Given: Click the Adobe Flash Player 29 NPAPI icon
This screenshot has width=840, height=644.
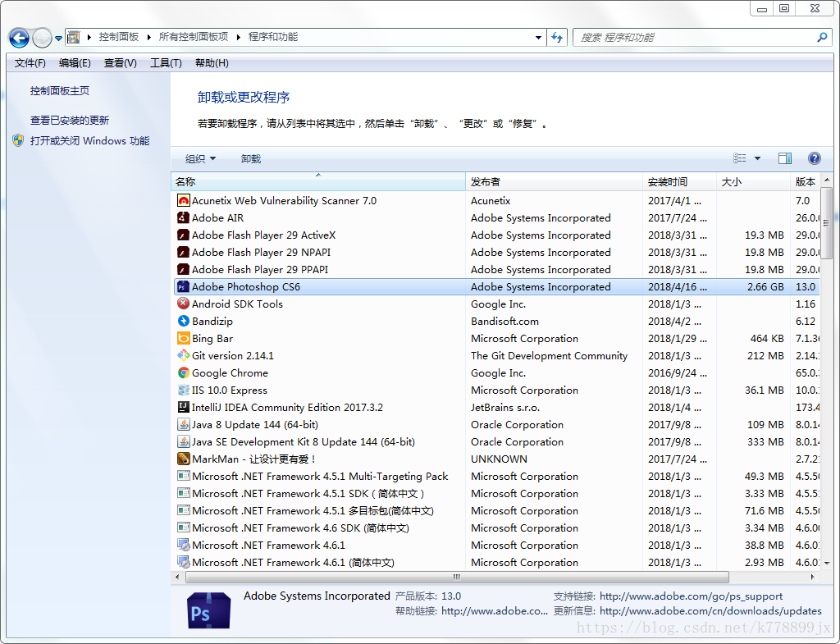Looking at the screenshot, I should (183, 253).
